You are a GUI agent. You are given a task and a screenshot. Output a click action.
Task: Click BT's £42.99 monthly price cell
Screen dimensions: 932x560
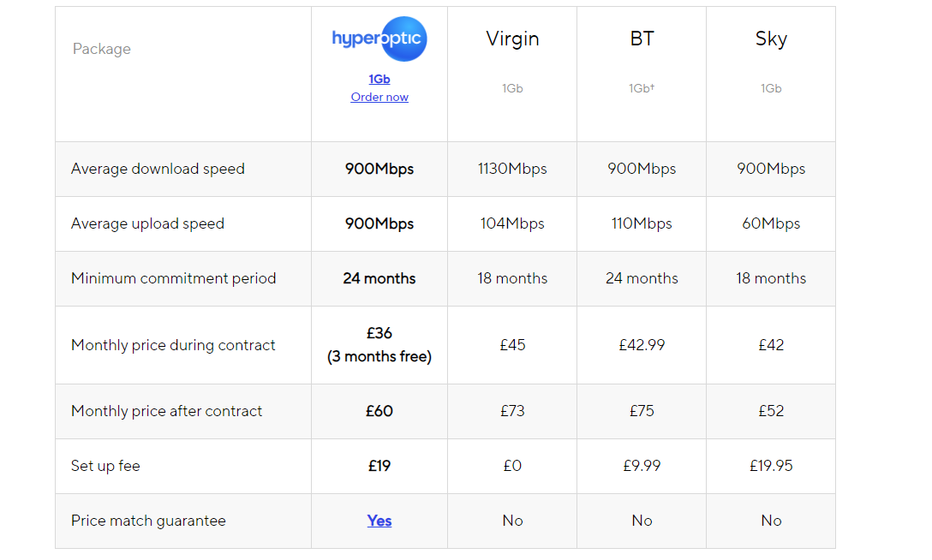pos(642,345)
